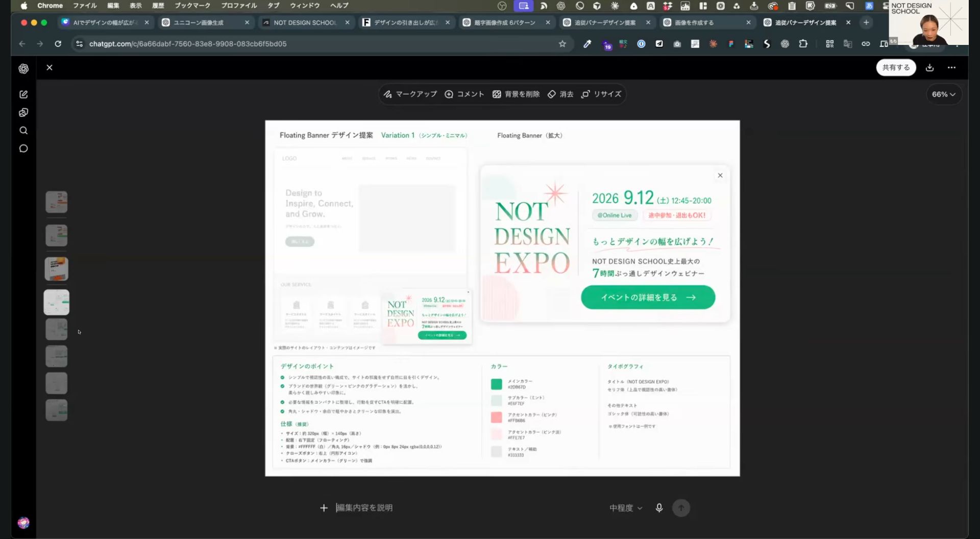
Task: Open the ブックマーク menu in the menu bar
Action: coord(192,6)
